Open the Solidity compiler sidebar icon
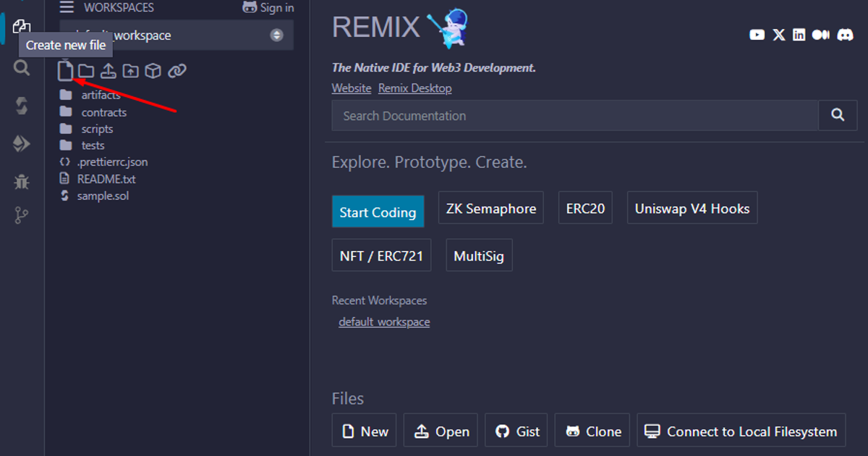868x456 pixels. pos(22,106)
